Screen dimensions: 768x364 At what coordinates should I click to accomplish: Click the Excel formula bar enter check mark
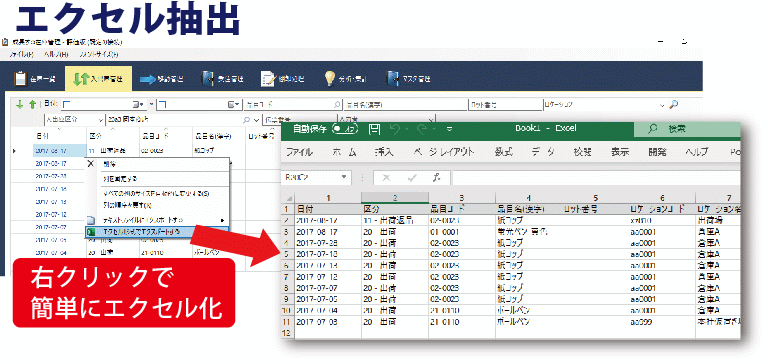tap(412, 178)
